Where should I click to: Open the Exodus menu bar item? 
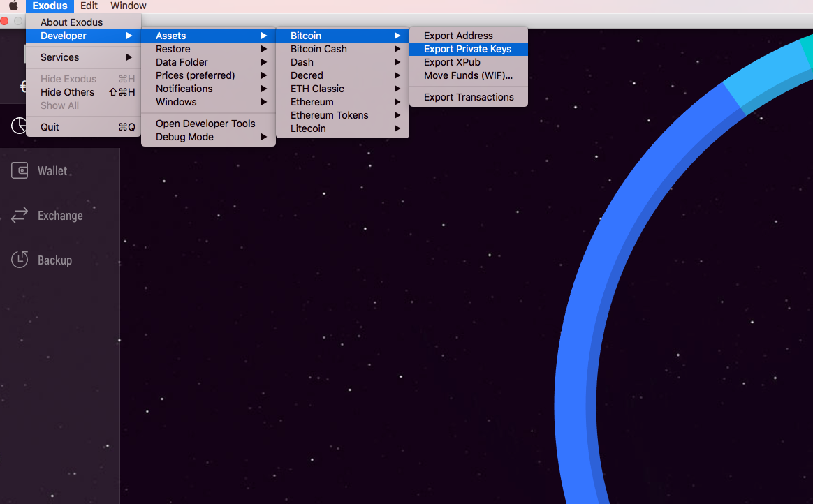tap(50, 6)
